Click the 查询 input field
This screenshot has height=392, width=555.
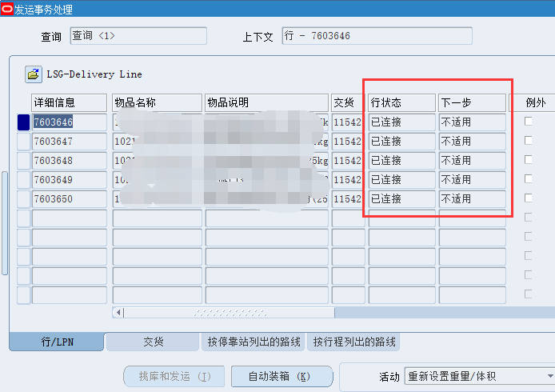coord(137,36)
